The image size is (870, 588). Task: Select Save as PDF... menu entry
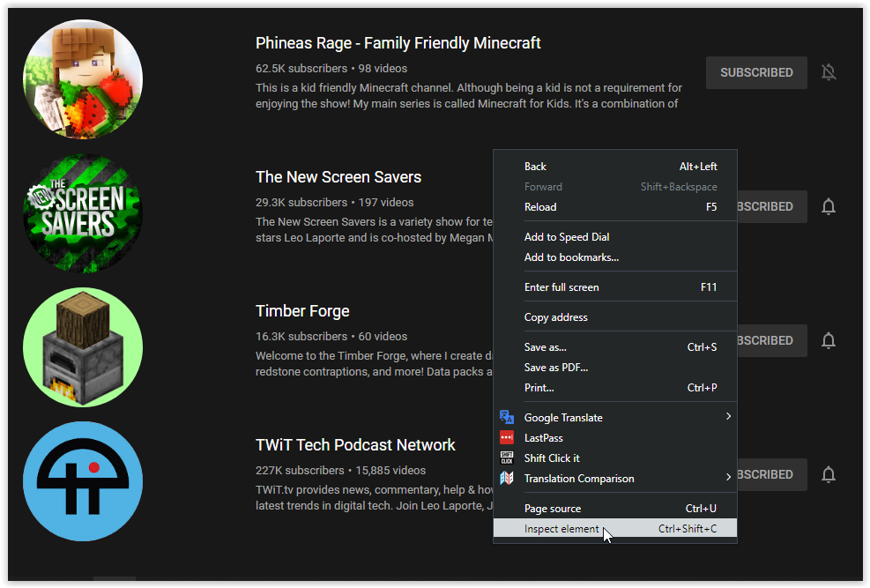[x=555, y=368]
